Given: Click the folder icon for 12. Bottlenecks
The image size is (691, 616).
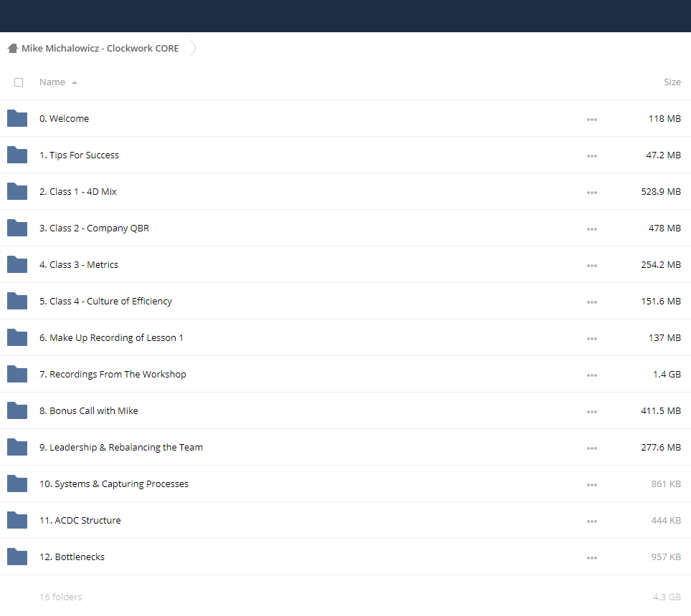Looking at the screenshot, I should pyautogui.click(x=17, y=557).
